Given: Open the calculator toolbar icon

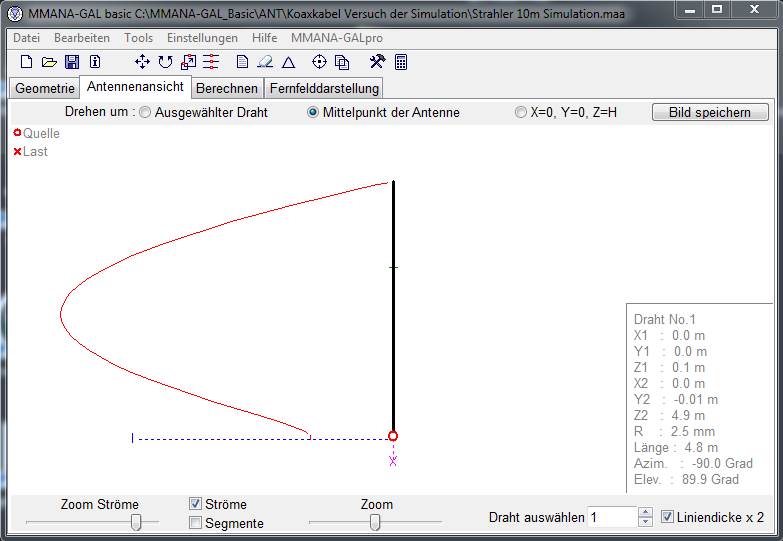Looking at the screenshot, I should pyautogui.click(x=401, y=62).
